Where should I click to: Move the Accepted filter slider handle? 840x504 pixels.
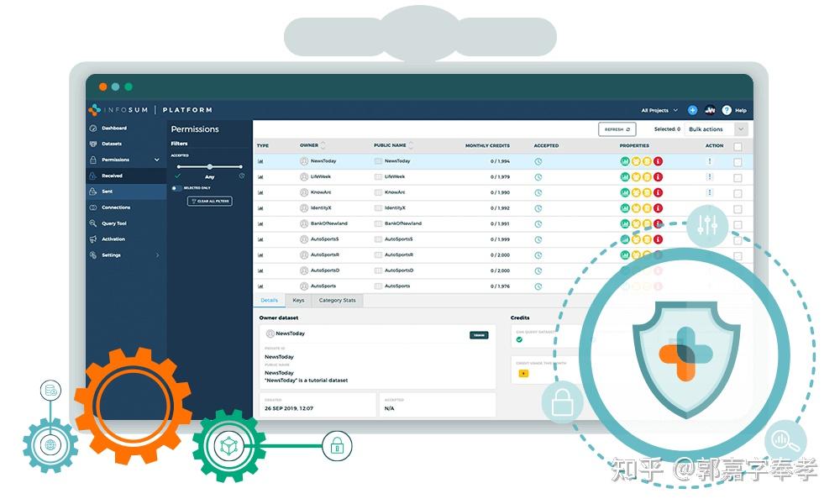pos(209,166)
